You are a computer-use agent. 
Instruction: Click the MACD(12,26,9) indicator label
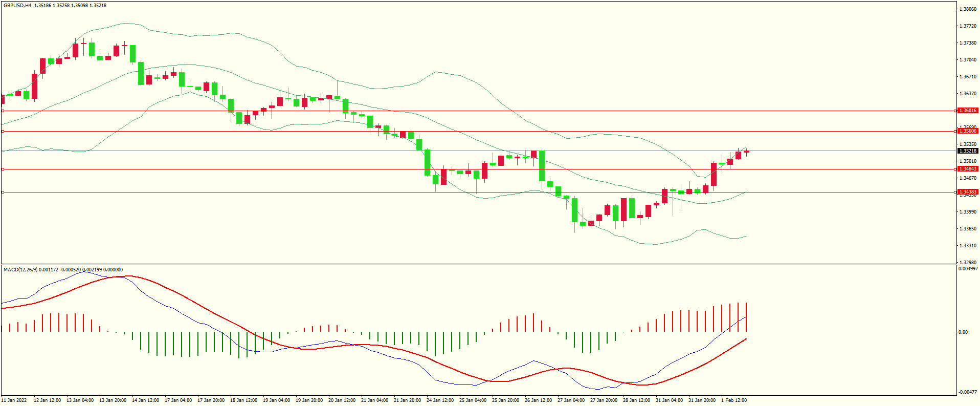[x=20, y=270]
